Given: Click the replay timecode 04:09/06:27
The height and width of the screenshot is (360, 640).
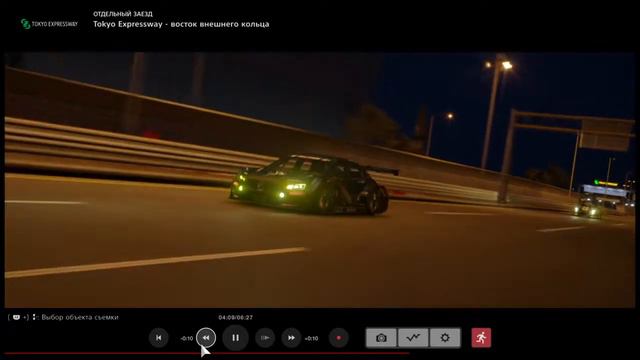Looking at the screenshot, I should coord(236,318).
